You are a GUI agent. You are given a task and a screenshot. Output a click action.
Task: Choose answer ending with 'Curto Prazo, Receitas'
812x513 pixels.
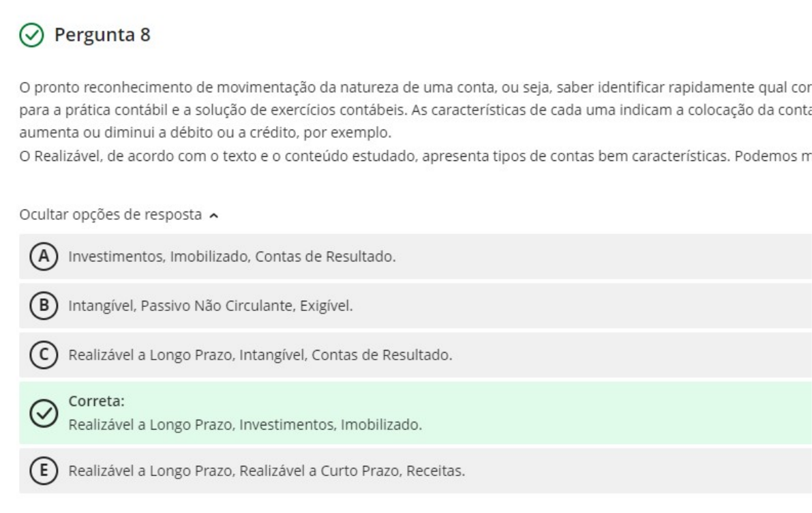267,471
